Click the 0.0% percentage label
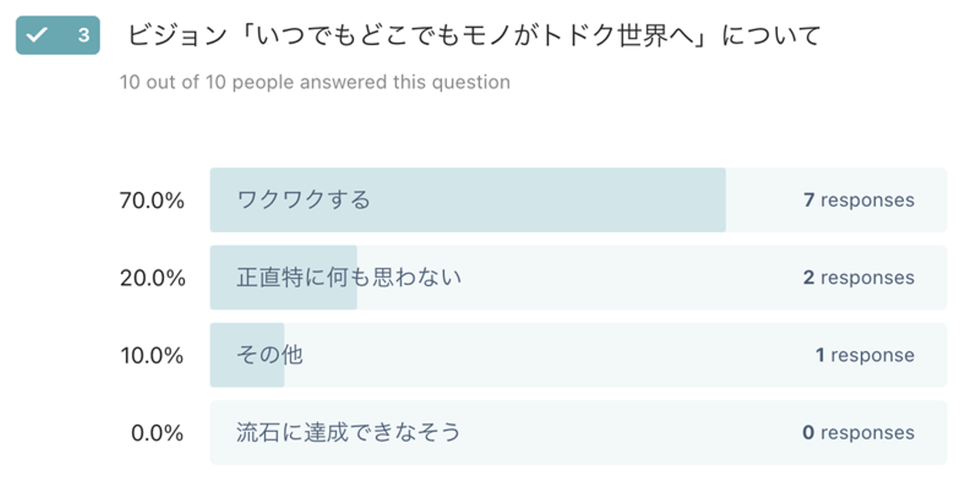 [157, 433]
